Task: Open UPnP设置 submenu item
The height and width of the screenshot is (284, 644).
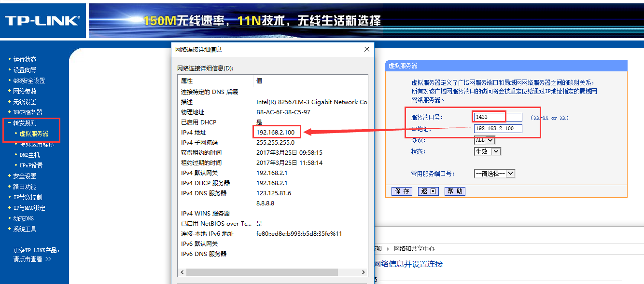Action: click(x=31, y=165)
